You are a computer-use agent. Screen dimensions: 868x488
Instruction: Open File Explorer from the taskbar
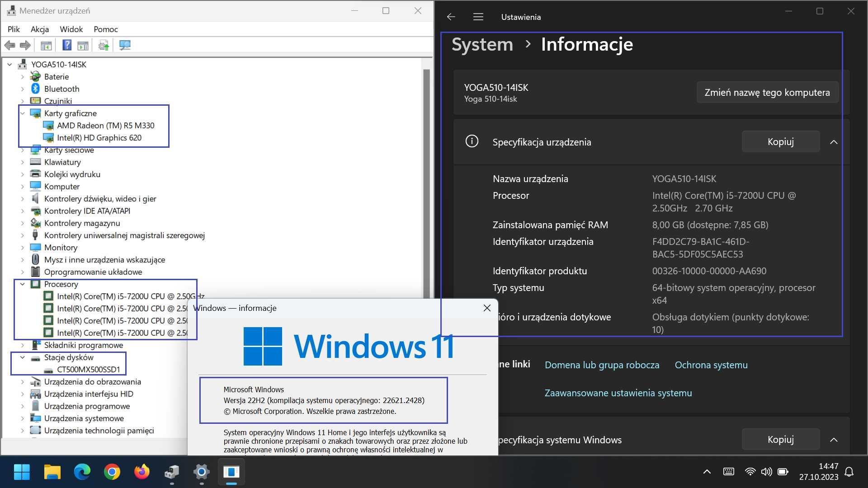(52, 472)
